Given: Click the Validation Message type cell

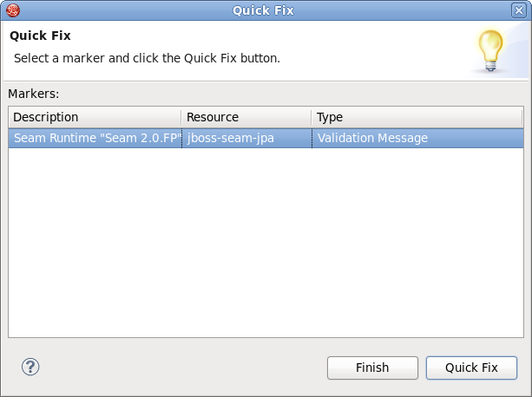Looking at the screenshot, I should [x=371, y=138].
